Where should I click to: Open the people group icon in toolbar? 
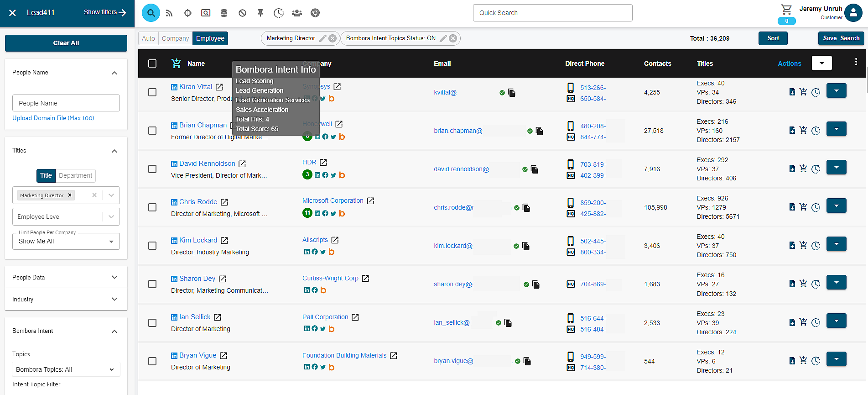(x=297, y=13)
